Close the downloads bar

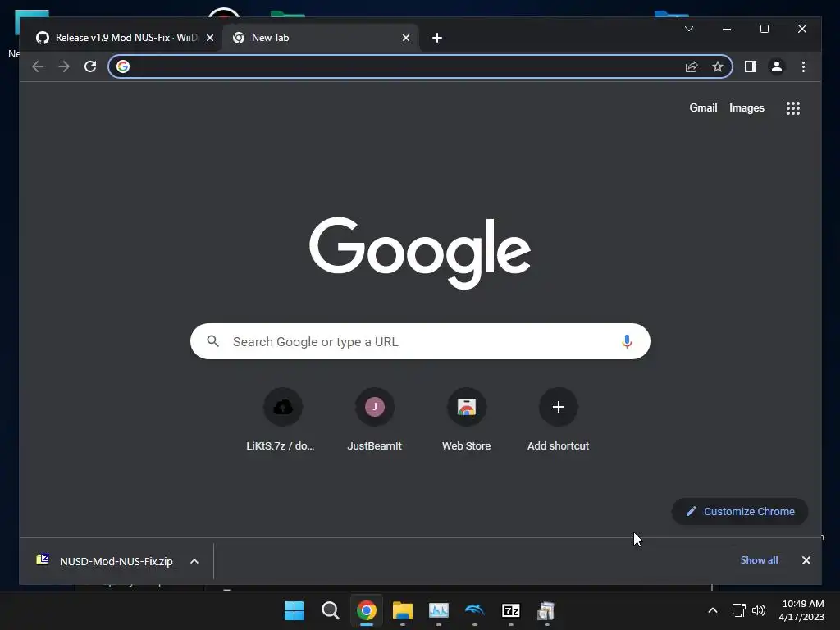pyautogui.click(x=806, y=560)
